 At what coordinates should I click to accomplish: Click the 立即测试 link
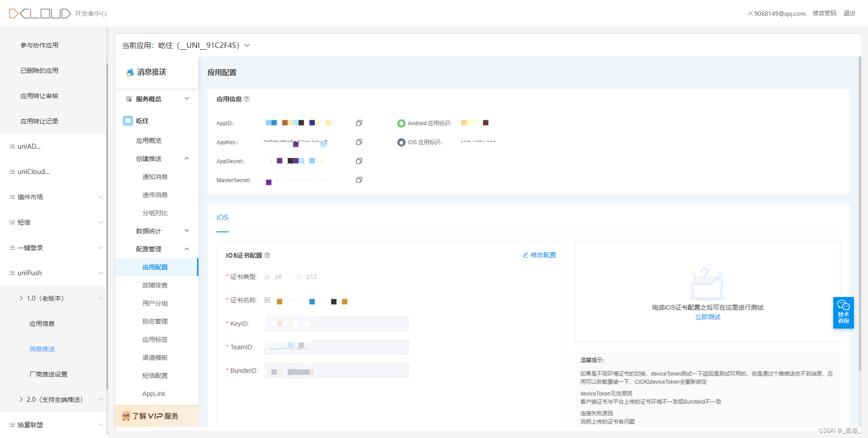708,317
